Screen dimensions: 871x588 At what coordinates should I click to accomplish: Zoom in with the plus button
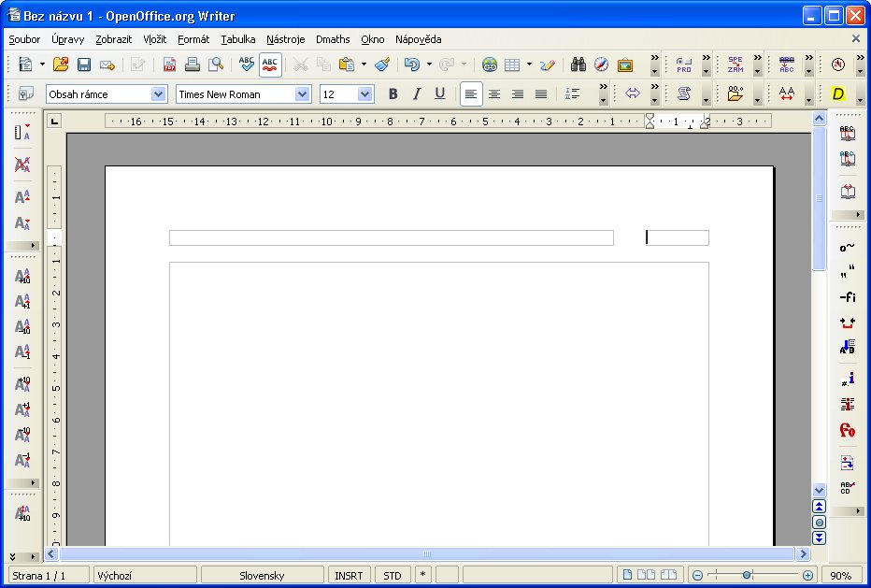click(x=808, y=576)
